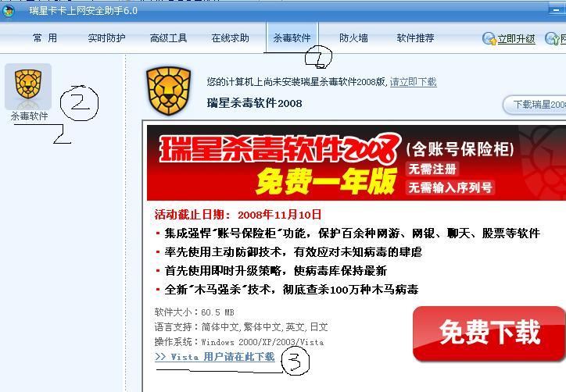566x392 pixels.
Task: Click the Vista 用户请在此下载 link
Action: (x=215, y=357)
